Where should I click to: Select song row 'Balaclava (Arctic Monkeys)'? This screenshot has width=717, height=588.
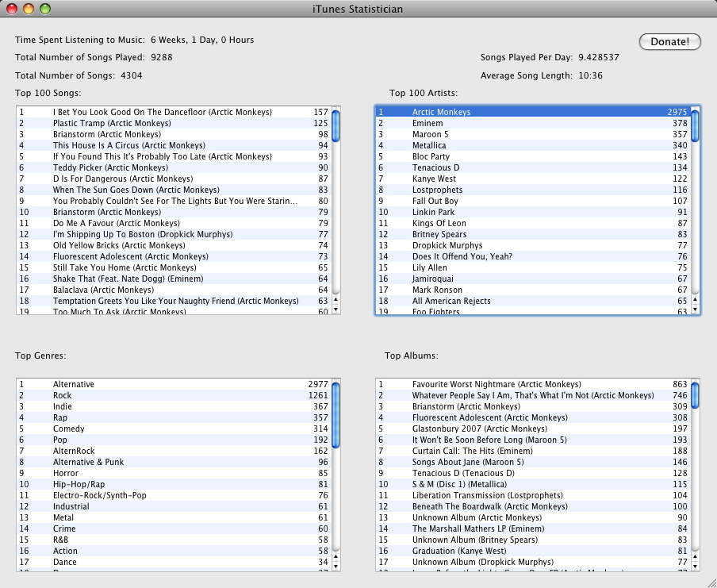click(174, 290)
